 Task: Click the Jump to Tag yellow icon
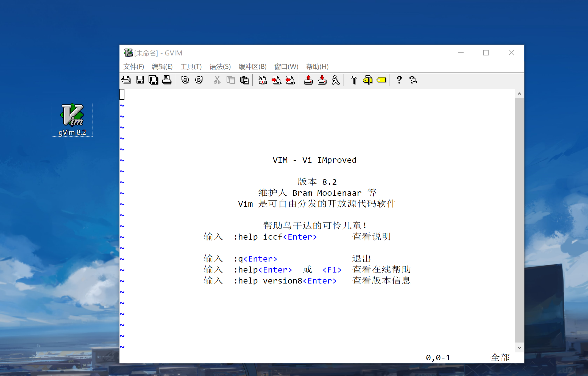pos(381,80)
